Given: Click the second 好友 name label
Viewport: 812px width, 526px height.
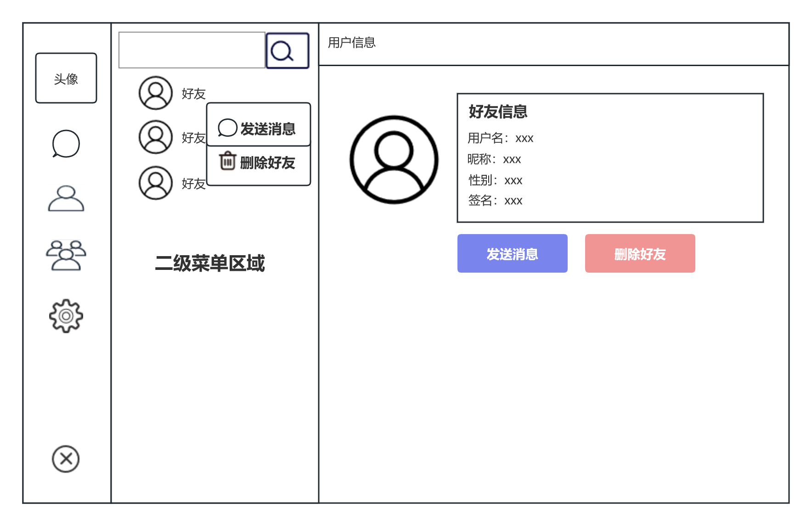Looking at the screenshot, I should [x=193, y=138].
